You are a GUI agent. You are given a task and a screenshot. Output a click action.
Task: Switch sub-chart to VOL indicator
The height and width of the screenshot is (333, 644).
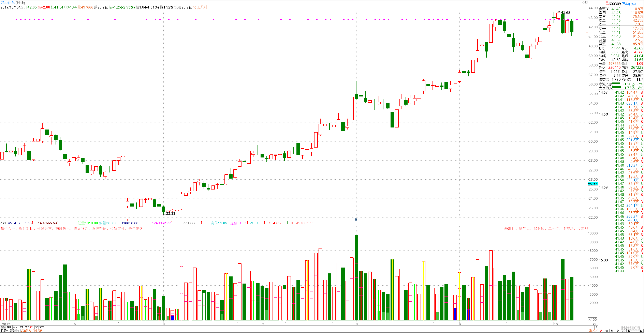21,327
